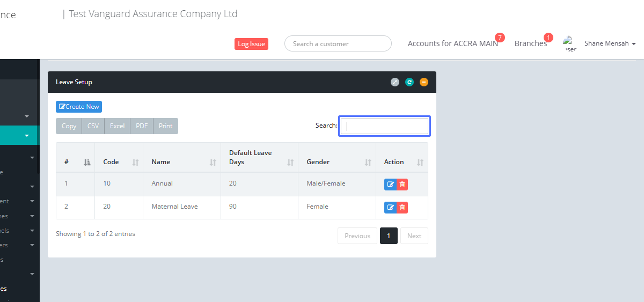This screenshot has width=644, height=302.
Task: Edit the Maternal Leave row
Action: click(x=390, y=208)
